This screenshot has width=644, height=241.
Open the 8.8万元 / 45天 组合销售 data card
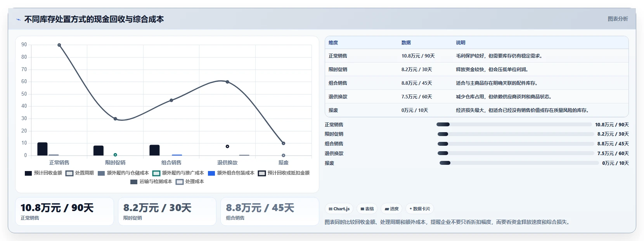(270, 211)
